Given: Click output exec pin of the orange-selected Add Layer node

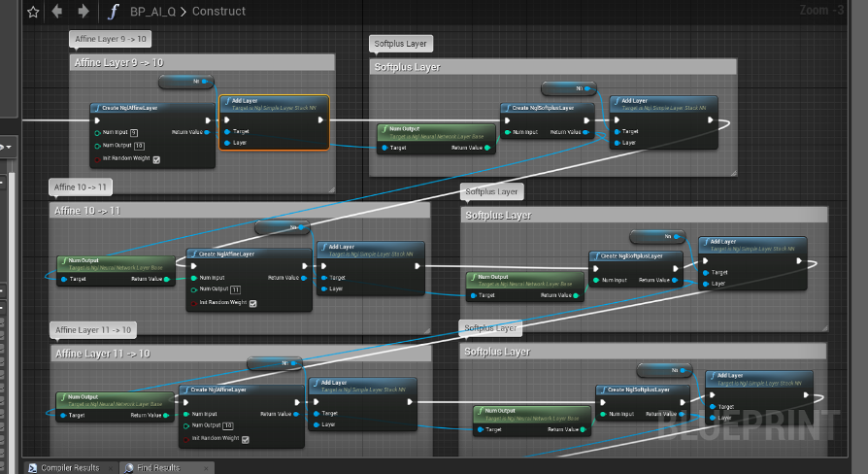Looking at the screenshot, I should pyautogui.click(x=320, y=120).
